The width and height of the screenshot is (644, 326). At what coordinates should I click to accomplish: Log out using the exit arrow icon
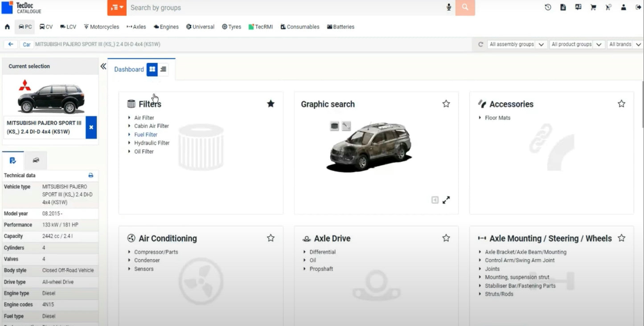638,7
